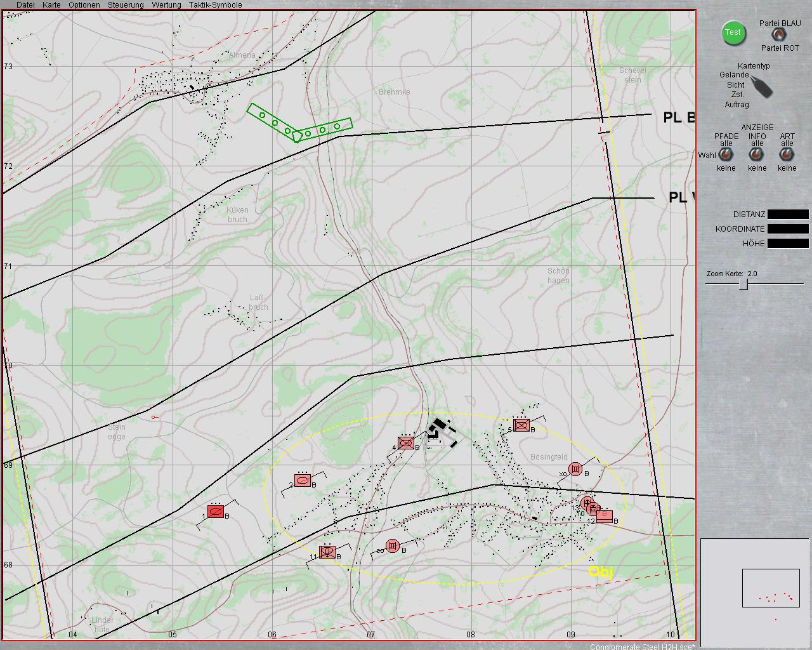This screenshot has width=812, height=650.
Task: Flip the PFADE display toggle switch
Action: (x=726, y=154)
